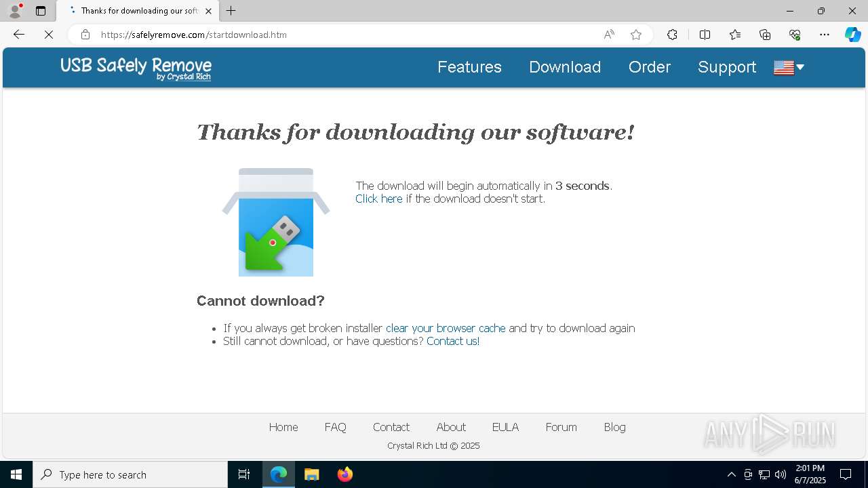868x488 pixels.
Task: Open Favorites list icon
Action: coord(735,35)
